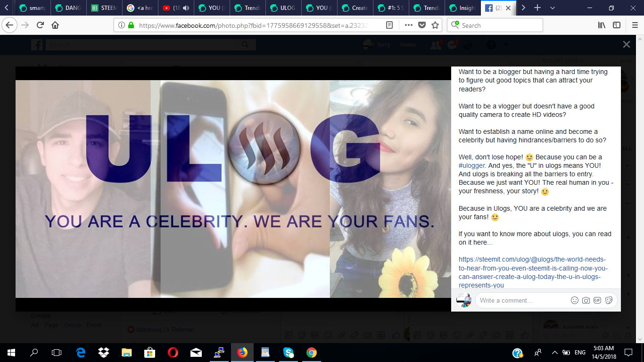The image size is (644, 362).
Task: Save page to Pocket
Action: click(x=422, y=25)
